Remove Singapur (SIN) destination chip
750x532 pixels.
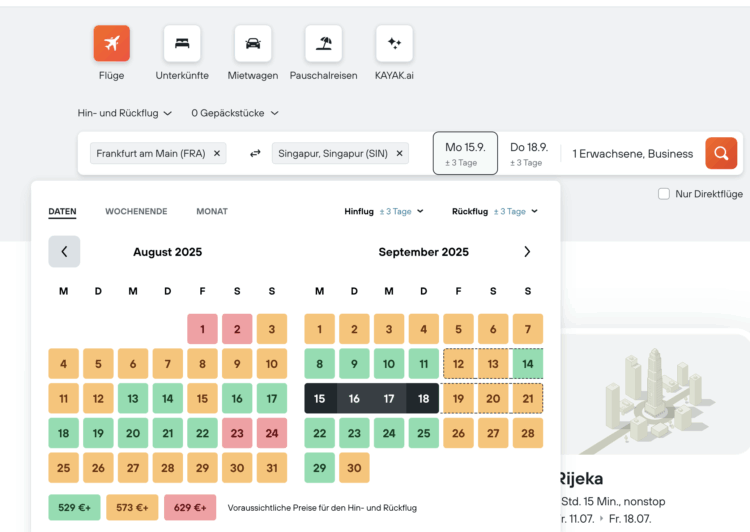(x=400, y=153)
